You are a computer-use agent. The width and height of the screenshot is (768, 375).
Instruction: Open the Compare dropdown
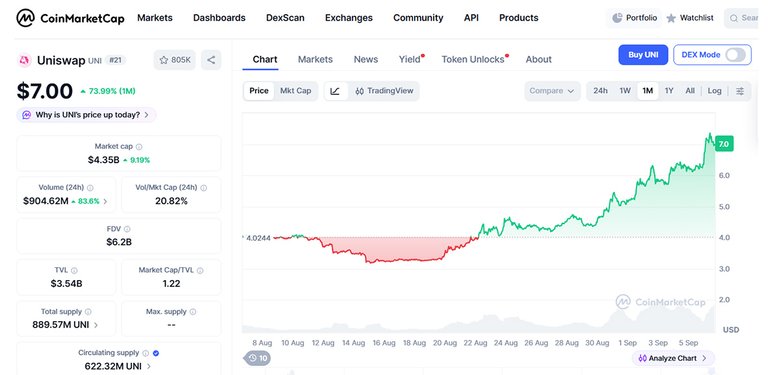point(552,91)
